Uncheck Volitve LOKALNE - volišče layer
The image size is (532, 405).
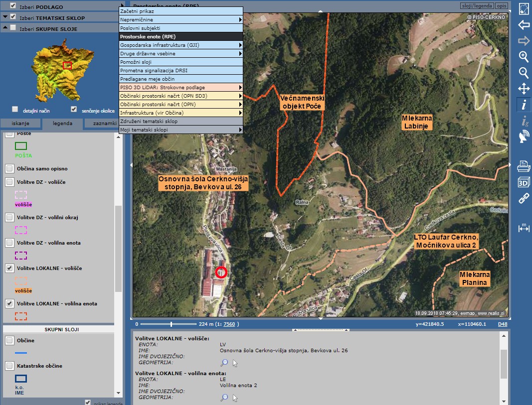coord(9,269)
